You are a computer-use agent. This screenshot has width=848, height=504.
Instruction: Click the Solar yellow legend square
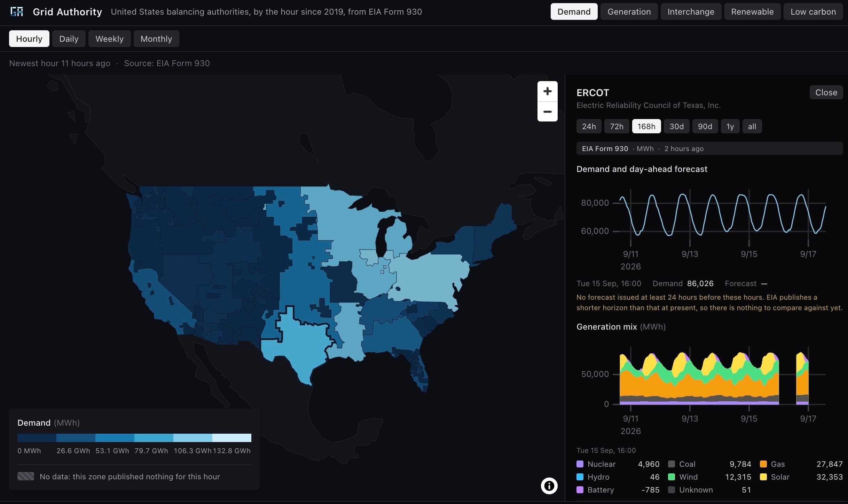(763, 477)
